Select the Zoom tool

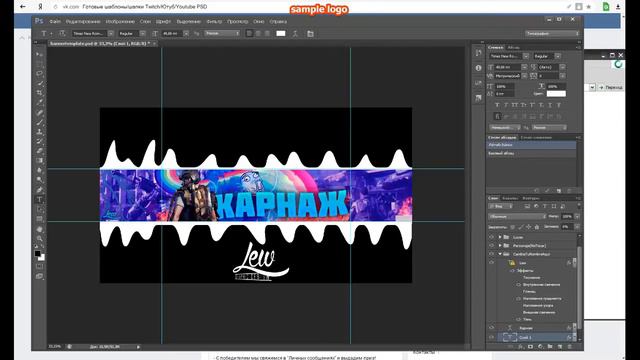pyautogui.click(x=39, y=239)
